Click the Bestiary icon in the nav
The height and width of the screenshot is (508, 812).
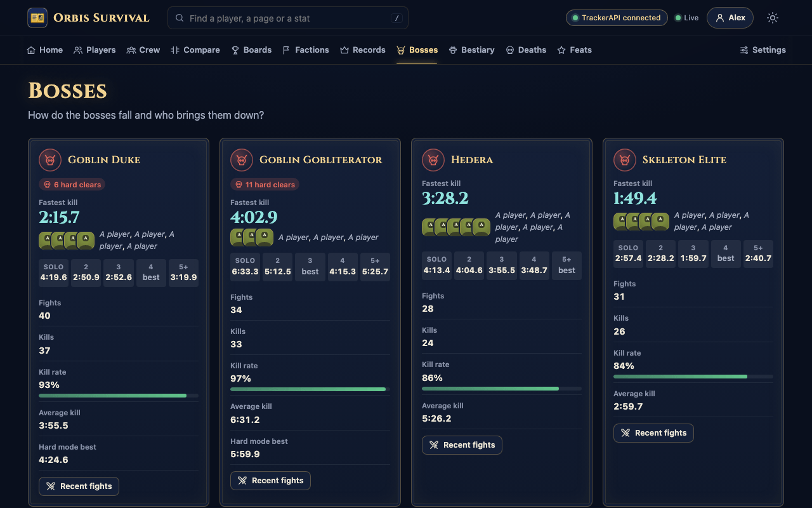pyautogui.click(x=453, y=50)
